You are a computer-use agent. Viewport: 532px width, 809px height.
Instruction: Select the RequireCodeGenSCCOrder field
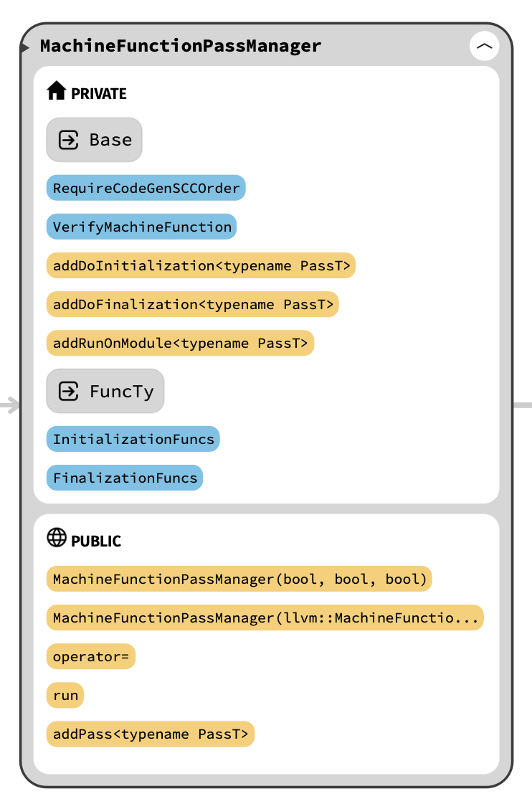(x=146, y=189)
